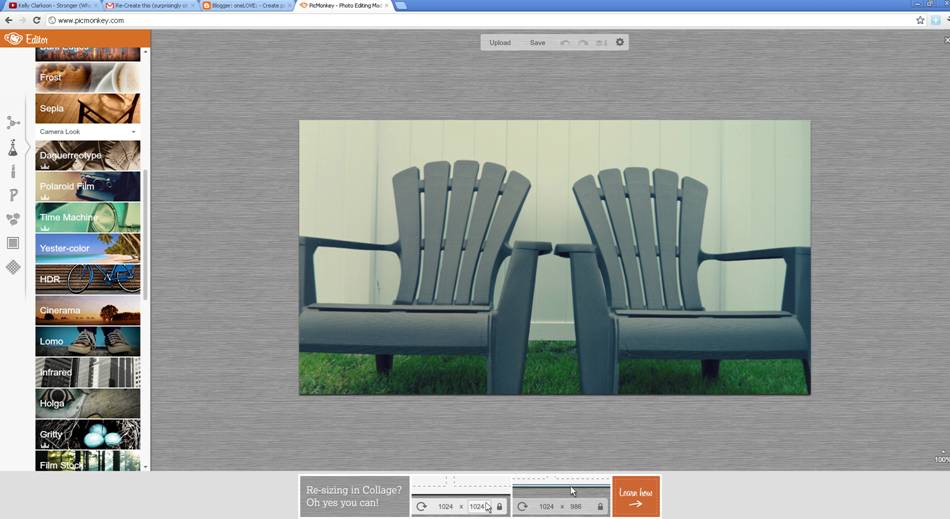The image size is (950, 519).
Task: Apply the Lomo effect
Action: 88,341
